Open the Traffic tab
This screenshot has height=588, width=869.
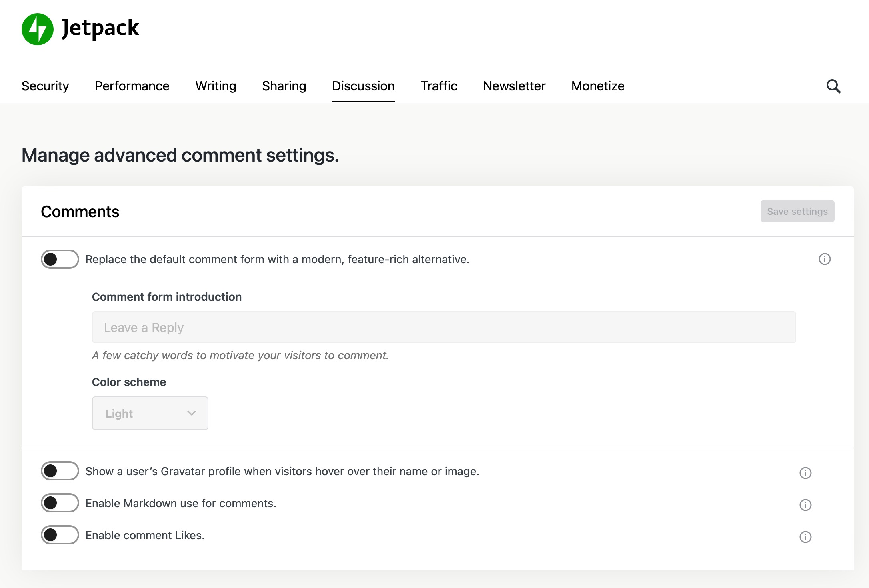point(439,86)
